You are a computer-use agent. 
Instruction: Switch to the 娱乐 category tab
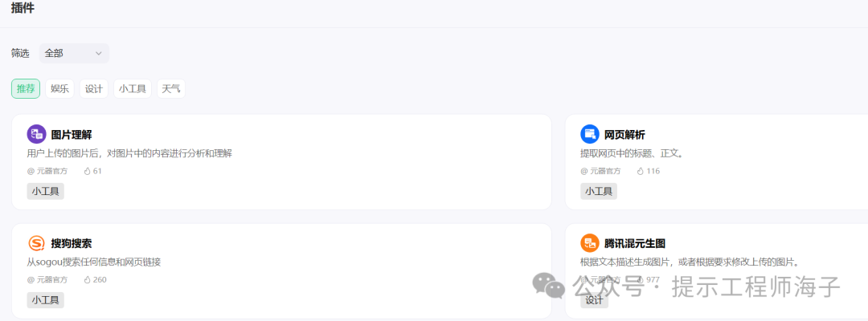click(x=59, y=89)
